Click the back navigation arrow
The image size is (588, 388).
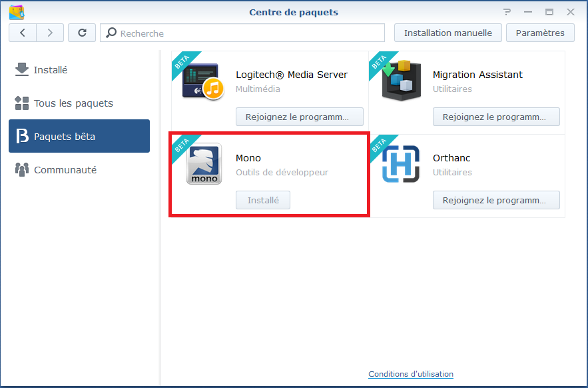coord(23,33)
